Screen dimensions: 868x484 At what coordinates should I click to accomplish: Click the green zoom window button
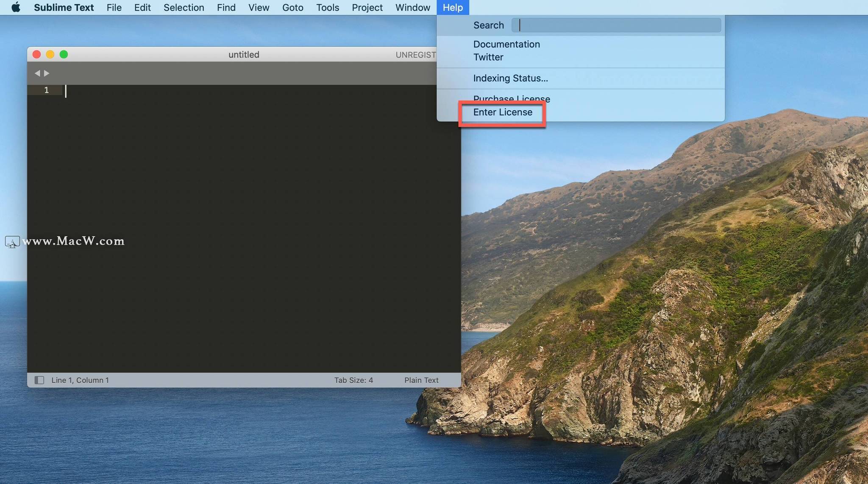pyautogui.click(x=64, y=54)
